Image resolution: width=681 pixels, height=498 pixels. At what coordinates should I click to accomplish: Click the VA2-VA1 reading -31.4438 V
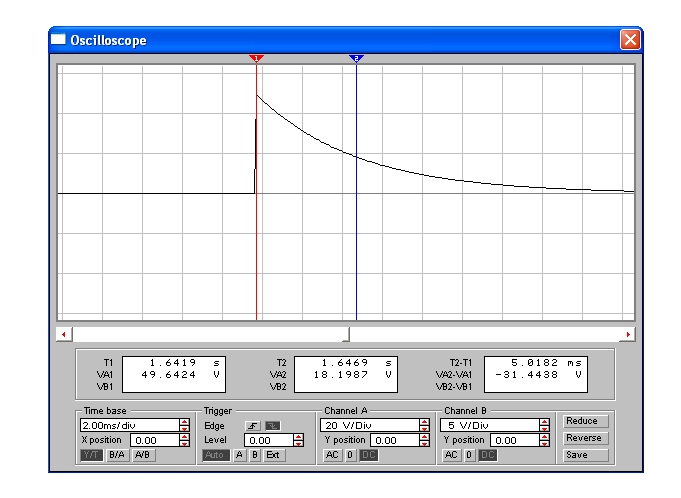(x=539, y=375)
